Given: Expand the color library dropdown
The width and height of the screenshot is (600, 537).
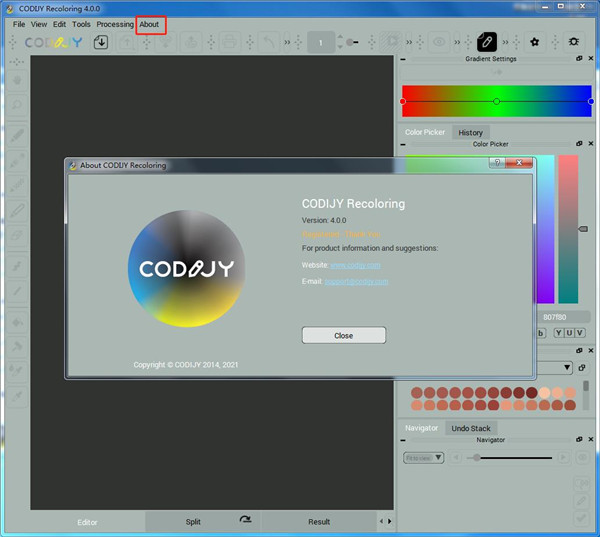Looking at the screenshot, I should tap(568, 367).
